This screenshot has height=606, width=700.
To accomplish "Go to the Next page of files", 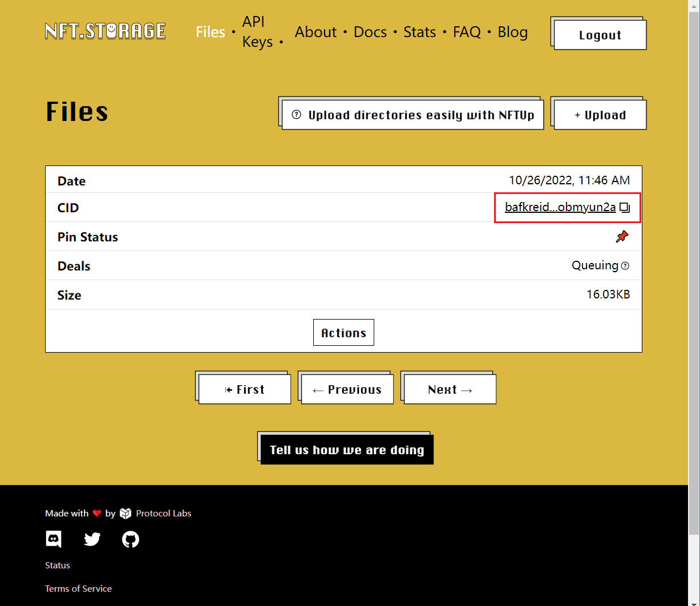I will 450,390.
